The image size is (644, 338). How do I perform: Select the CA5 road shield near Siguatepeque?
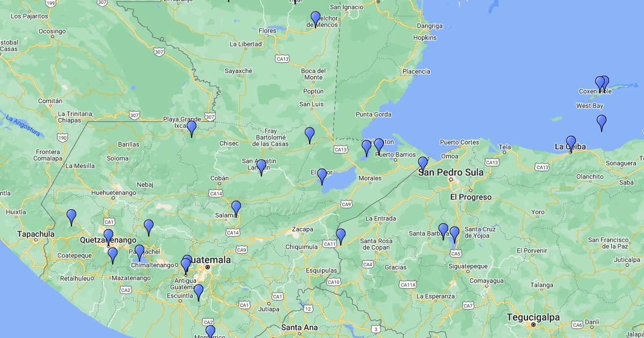456,253
